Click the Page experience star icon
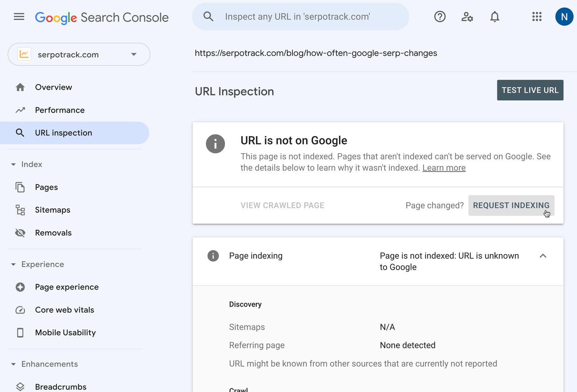 20,287
